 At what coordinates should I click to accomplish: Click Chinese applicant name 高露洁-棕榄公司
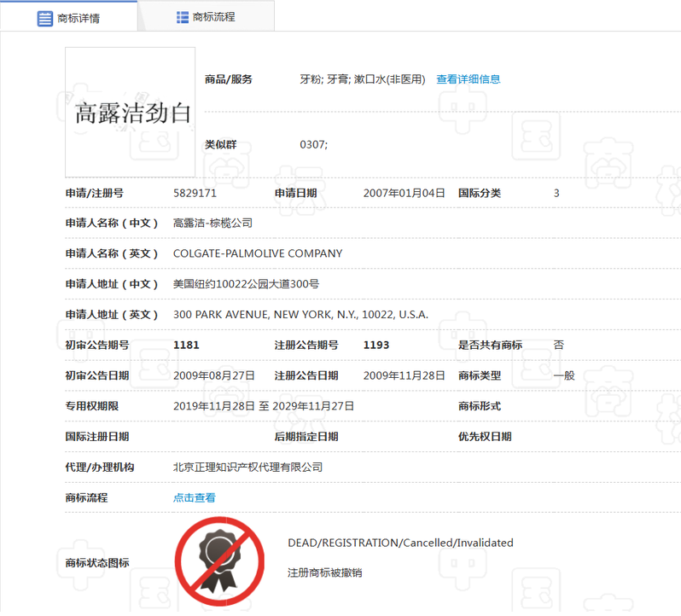(212, 224)
